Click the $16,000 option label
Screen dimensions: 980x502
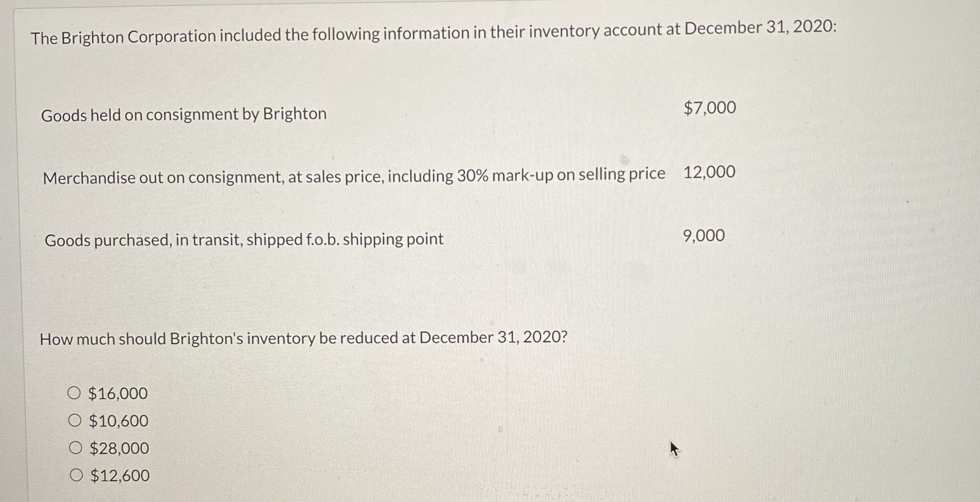tap(117, 393)
